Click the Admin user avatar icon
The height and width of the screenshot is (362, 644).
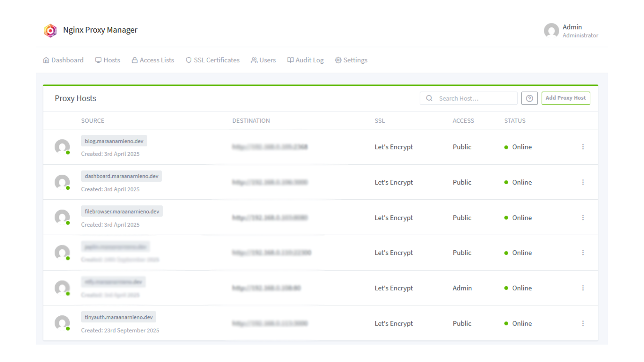[x=551, y=31]
